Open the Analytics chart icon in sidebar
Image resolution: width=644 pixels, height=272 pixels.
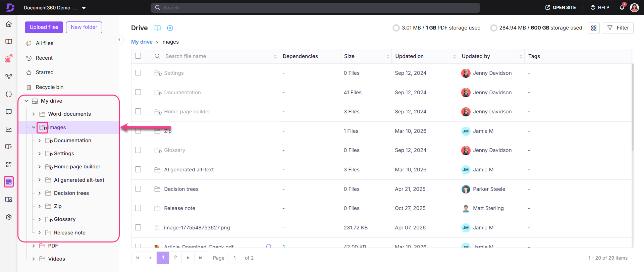pyautogui.click(x=9, y=129)
